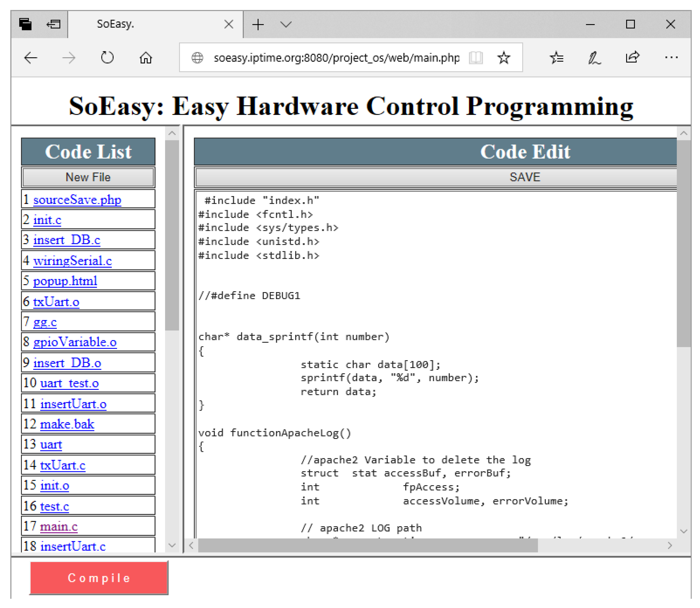Open the main.c file link
This screenshot has width=700, height=608.
coord(59,526)
